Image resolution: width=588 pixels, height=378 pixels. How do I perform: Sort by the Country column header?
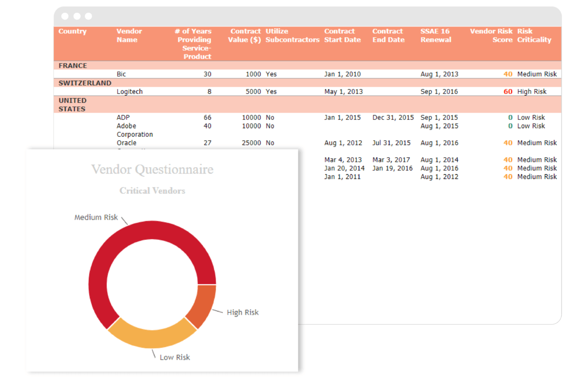click(72, 31)
